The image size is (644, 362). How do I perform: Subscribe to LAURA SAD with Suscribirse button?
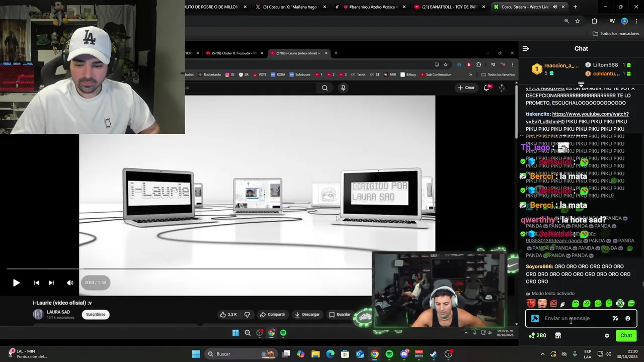point(96,314)
